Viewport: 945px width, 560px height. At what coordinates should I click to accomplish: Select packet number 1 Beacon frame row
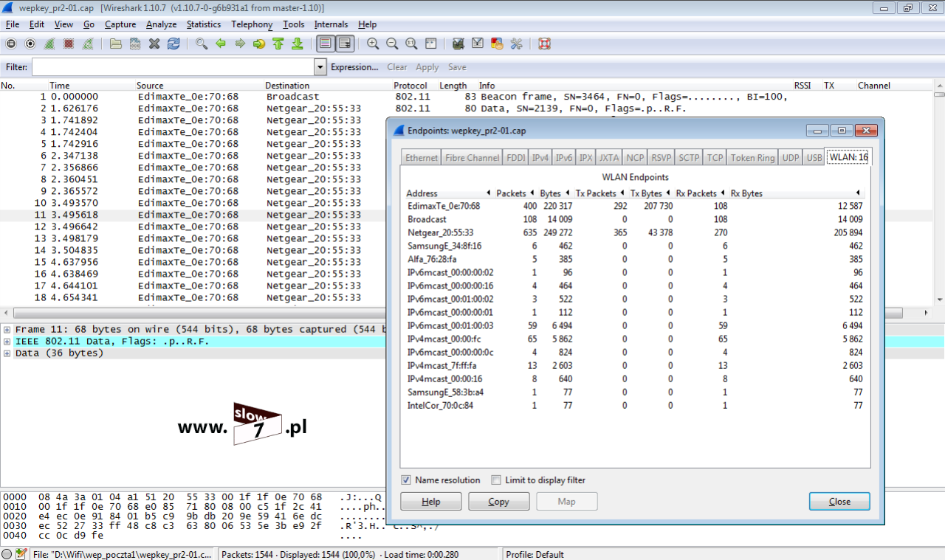(467, 97)
